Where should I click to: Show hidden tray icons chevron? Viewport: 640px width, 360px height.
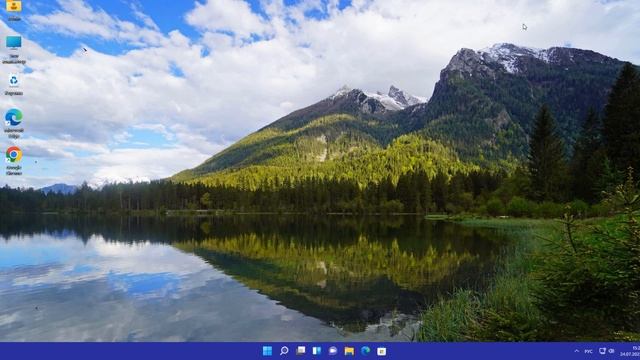click(576, 351)
